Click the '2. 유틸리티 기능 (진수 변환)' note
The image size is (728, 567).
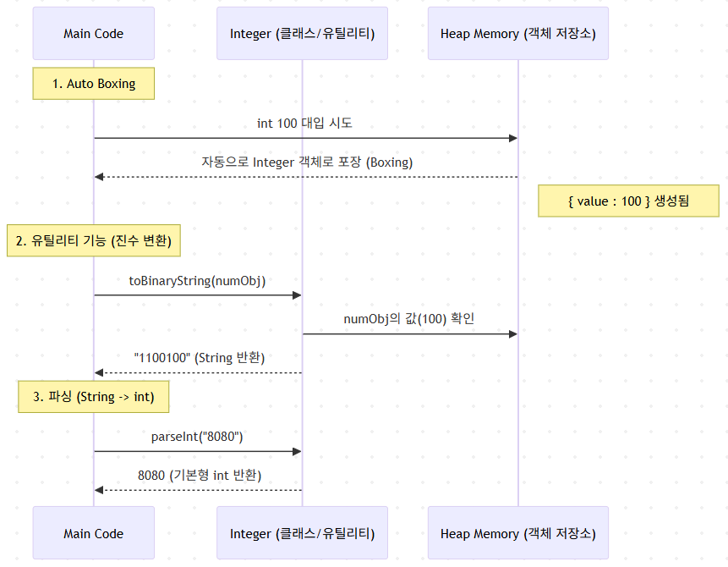click(x=93, y=240)
